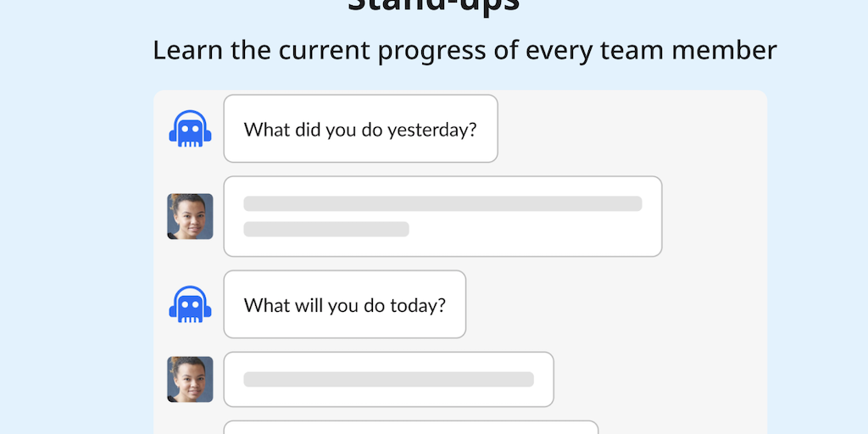Screen dimensions: 868x434
Task: Click the robot icon beside the today question
Action: (190, 304)
